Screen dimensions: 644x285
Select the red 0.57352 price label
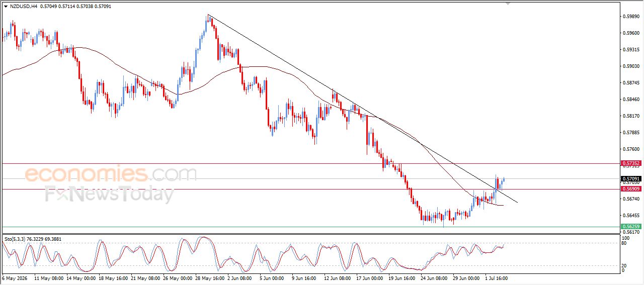pos(631,163)
